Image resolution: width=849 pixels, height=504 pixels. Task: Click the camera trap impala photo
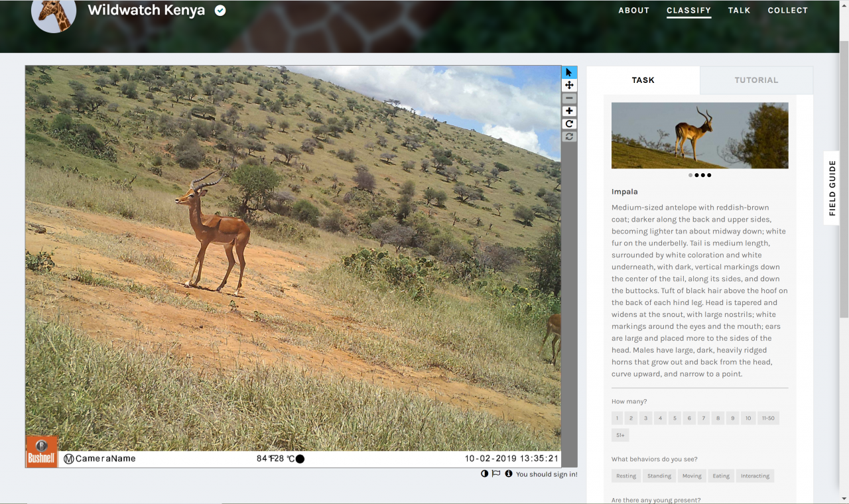293,266
